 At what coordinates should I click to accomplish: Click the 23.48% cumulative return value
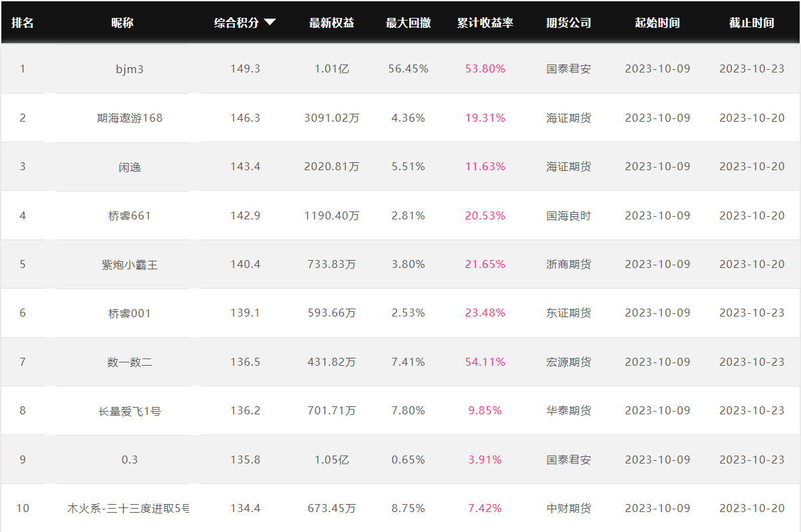point(485,313)
